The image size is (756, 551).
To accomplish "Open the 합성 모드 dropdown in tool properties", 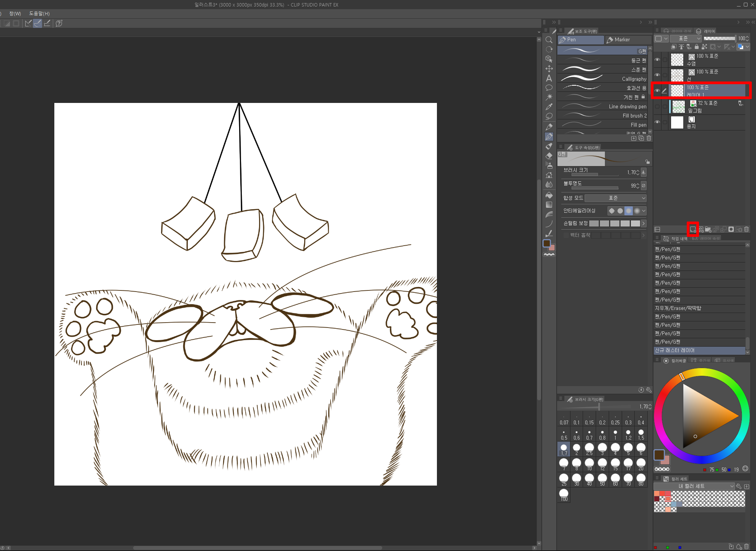I will click(x=615, y=198).
